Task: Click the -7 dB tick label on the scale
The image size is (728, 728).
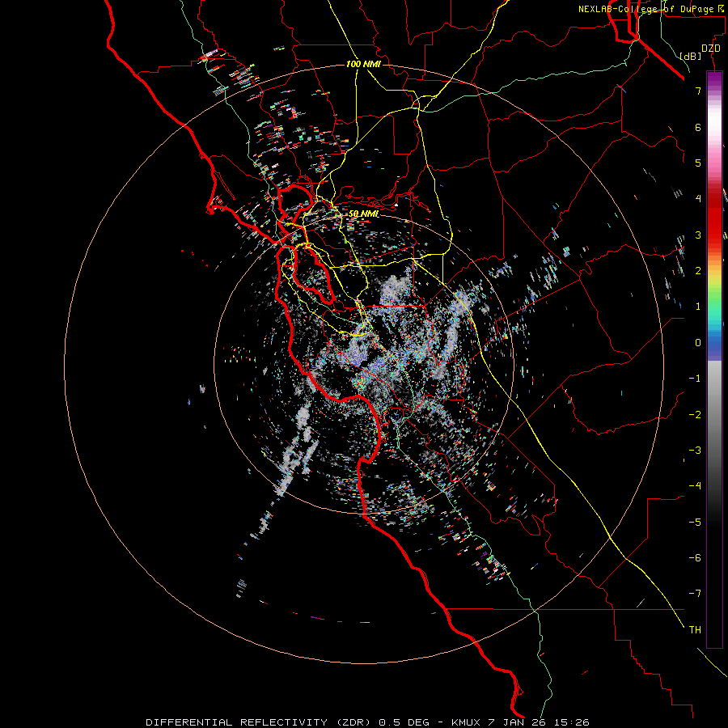Action: [x=695, y=594]
